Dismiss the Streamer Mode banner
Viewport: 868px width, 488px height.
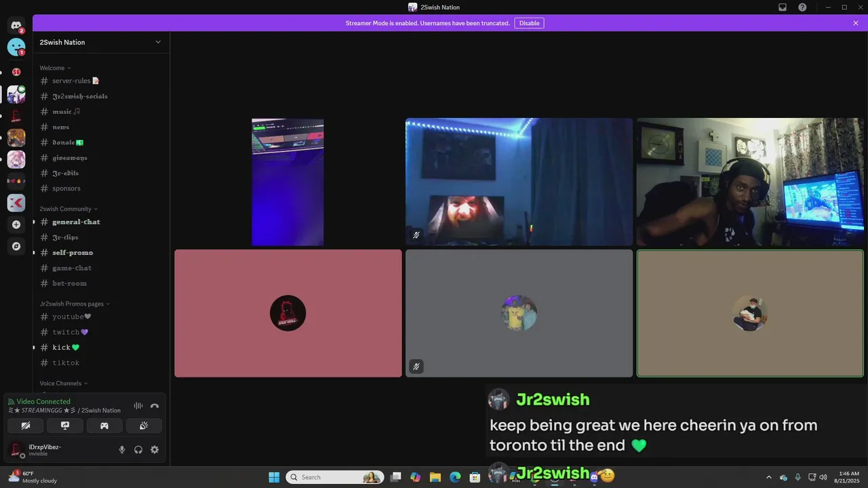(856, 23)
